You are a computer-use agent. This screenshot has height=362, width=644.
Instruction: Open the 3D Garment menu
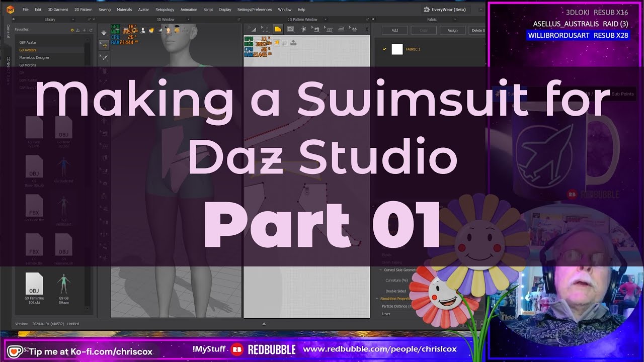tap(58, 10)
